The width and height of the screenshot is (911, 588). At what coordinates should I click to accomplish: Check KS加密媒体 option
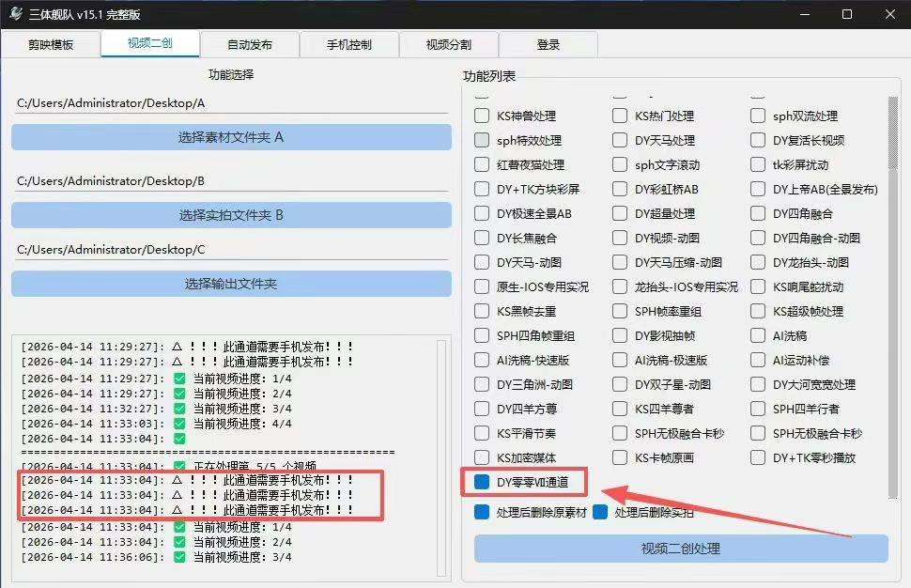tap(482, 457)
